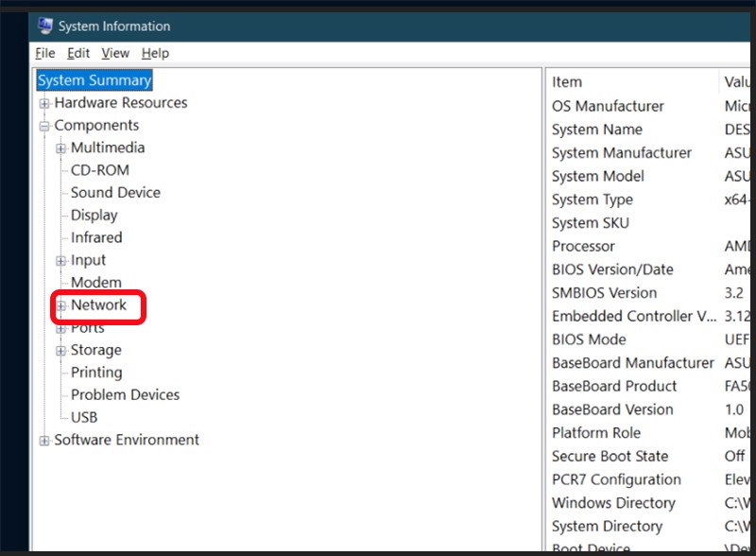756x556 pixels.
Task: Click the BaseBoard Manufacturer row
Action: tap(649, 363)
